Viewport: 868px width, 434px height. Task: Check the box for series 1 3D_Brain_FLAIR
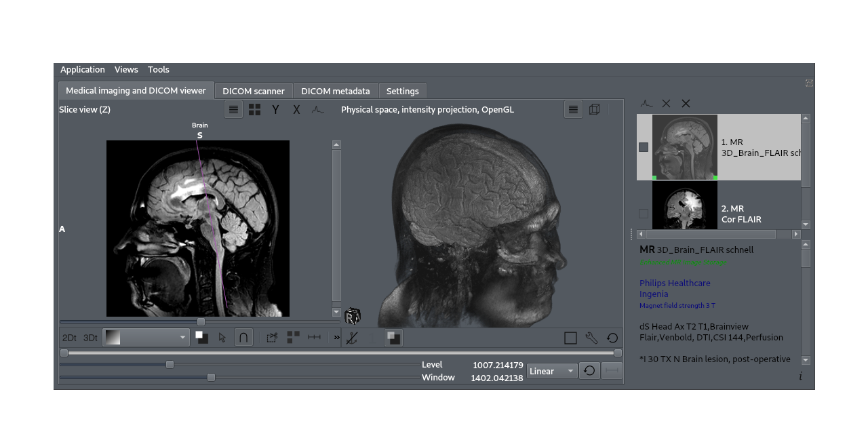[x=644, y=147]
